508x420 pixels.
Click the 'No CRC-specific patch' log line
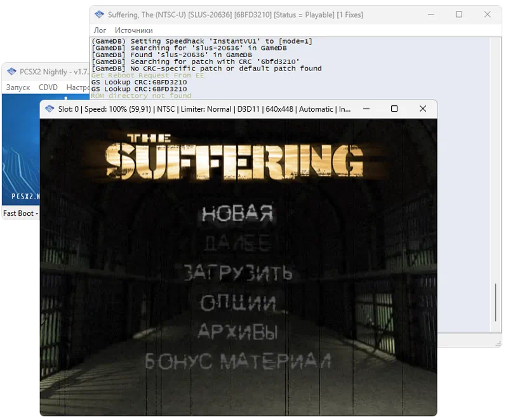(206, 69)
